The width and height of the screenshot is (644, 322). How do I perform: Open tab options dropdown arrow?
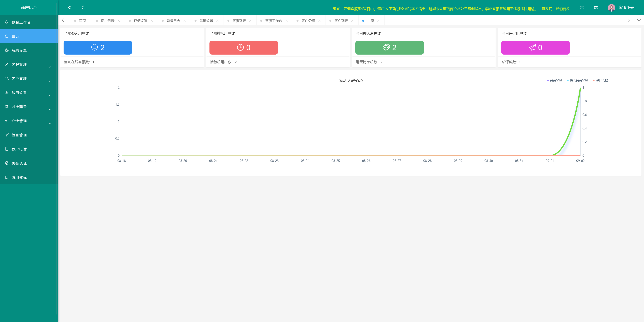pyautogui.click(x=639, y=20)
